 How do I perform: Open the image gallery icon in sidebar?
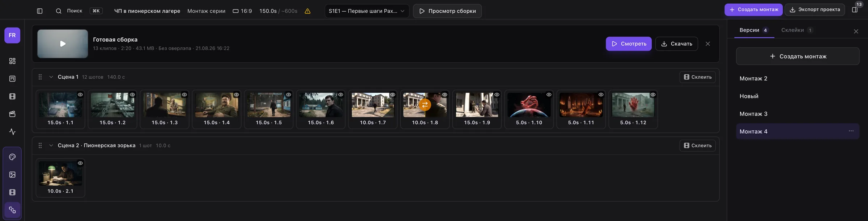point(12,175)
